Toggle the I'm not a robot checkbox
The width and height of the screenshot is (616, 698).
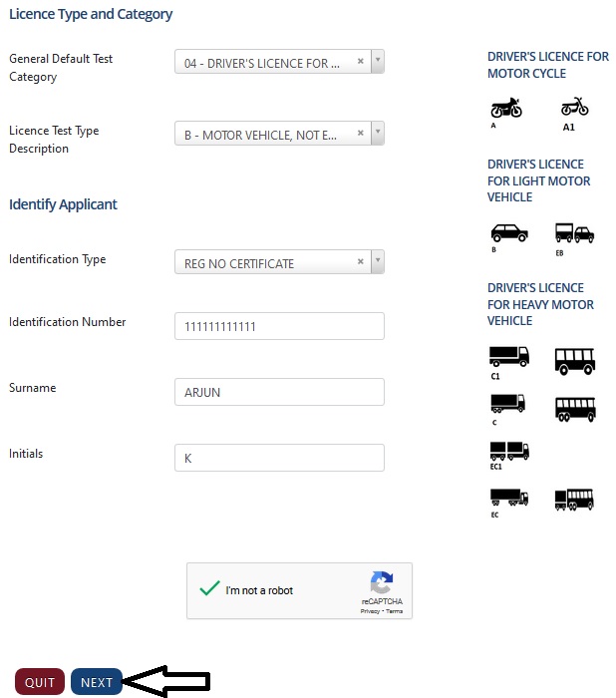[x=209, y=589]
